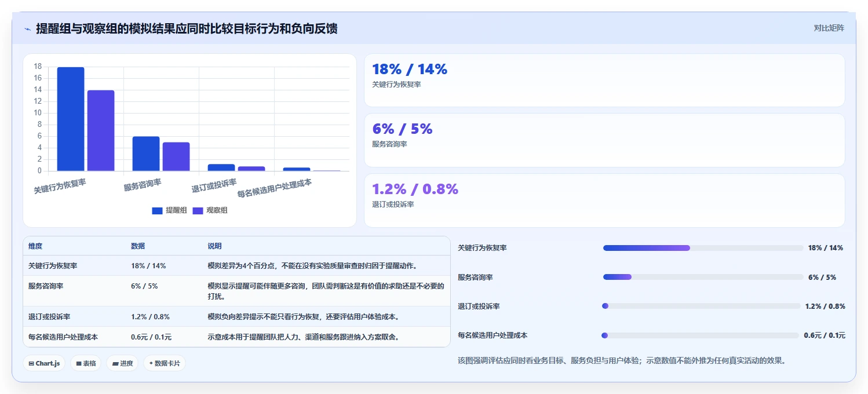The image size is (868, 394).
Task: Select the Chart.js tag
Action: pyautogui.click(x=44, y=363)
